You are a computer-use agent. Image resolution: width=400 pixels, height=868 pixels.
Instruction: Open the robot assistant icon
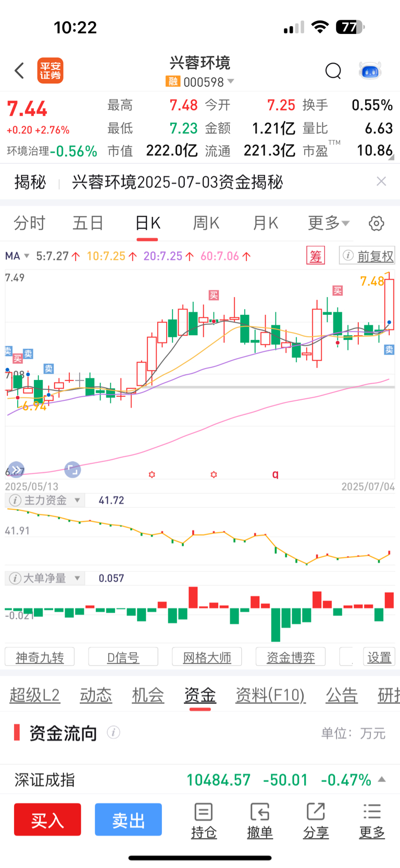click(x=370, y=70)
